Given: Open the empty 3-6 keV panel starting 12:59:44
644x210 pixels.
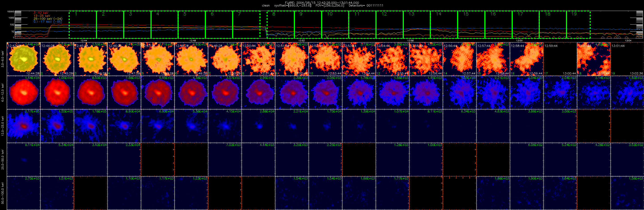Looking at the screenshot, I should click(560, 59).
